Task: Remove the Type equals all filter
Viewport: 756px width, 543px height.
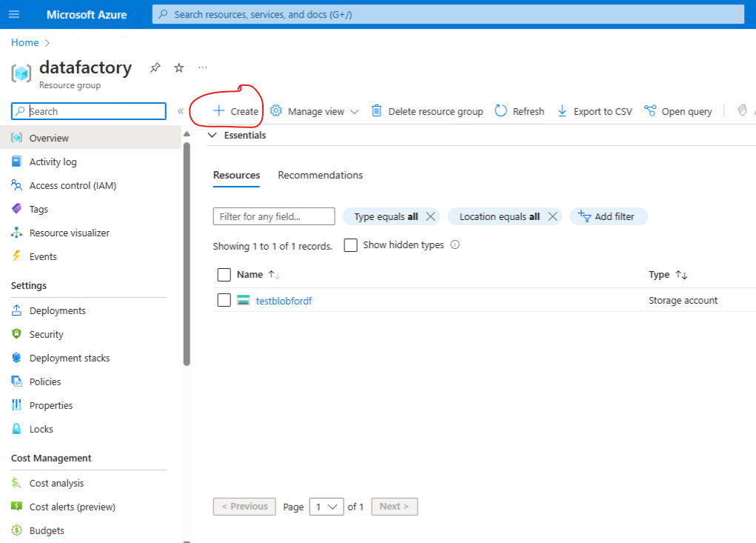Action: coord(430,216)
